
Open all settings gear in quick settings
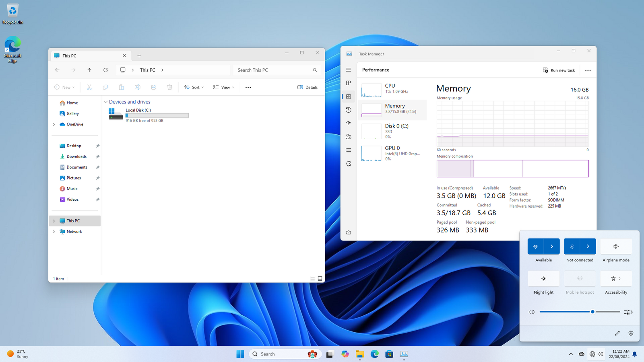point(631,333)
